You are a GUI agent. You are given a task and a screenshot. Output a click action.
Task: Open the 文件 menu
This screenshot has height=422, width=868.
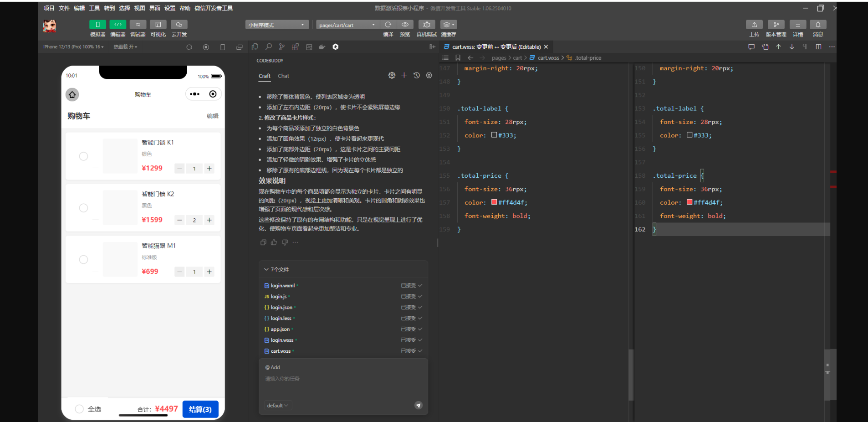click(x=64, y=8)
